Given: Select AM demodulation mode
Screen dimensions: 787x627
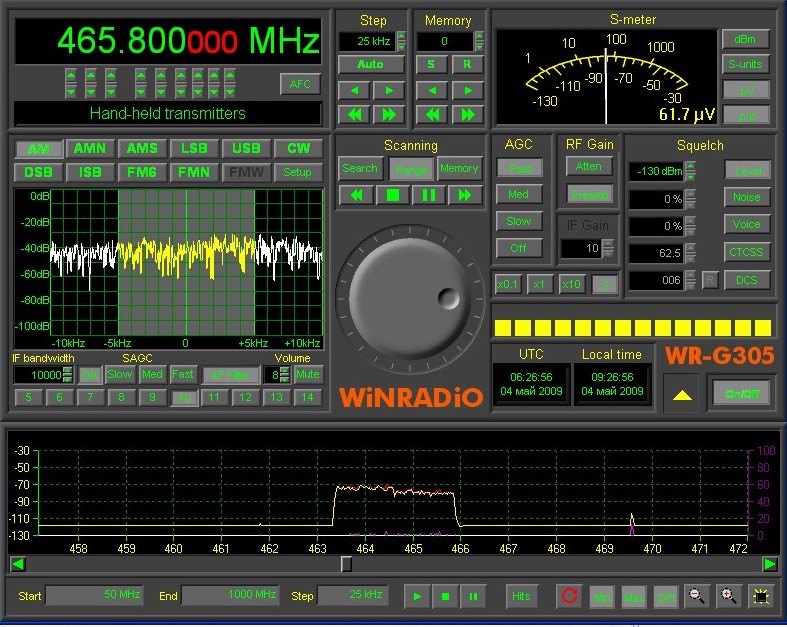Looking at the screenshot, I should click(39, 149).
